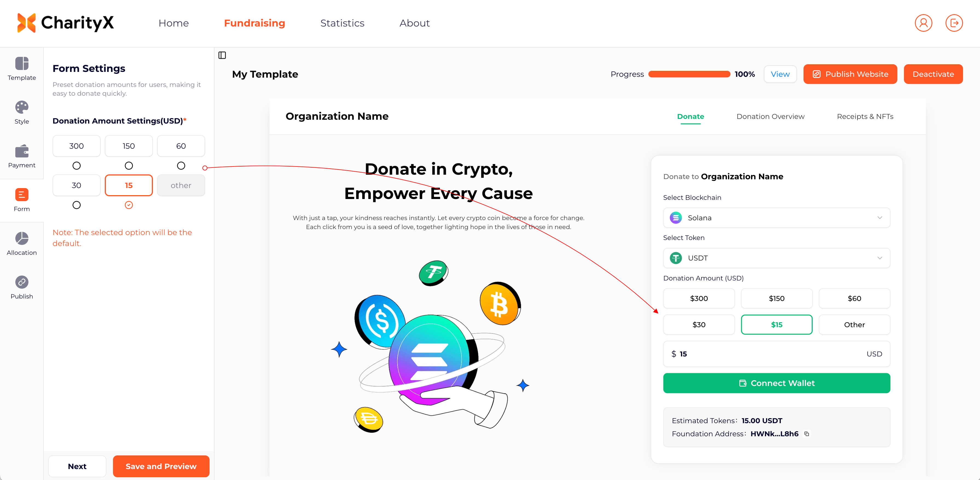The width and height of the screenshot is (980, 480).
Task: Open the user profile icon
Action: pos(923,23)
